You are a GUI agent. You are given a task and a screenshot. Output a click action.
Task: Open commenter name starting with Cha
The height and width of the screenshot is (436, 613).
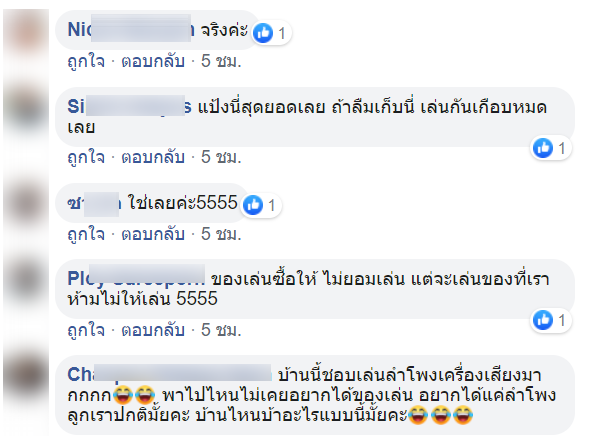(x=169, y=374)
